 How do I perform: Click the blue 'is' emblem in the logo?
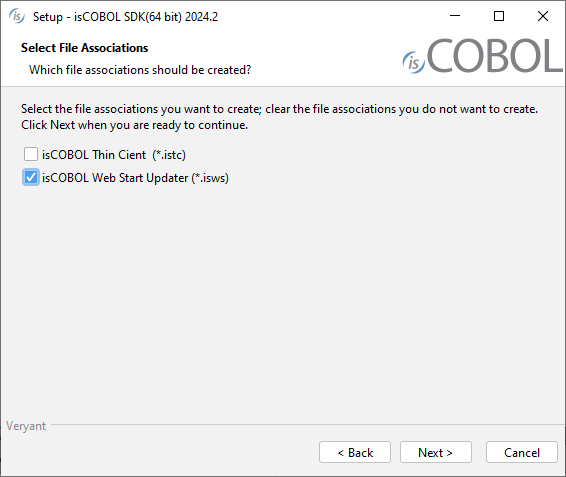click(x=414, y=62)
